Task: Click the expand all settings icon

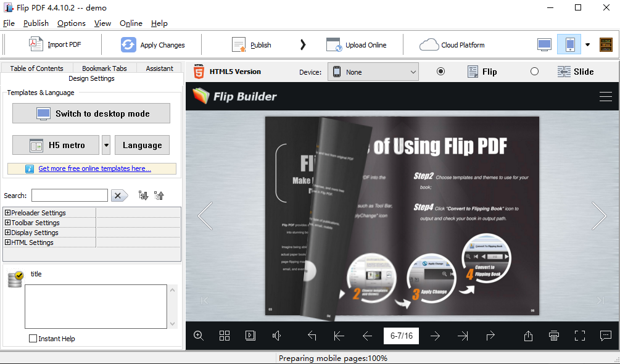Action: pyautogui.click(x=143, y=195)
